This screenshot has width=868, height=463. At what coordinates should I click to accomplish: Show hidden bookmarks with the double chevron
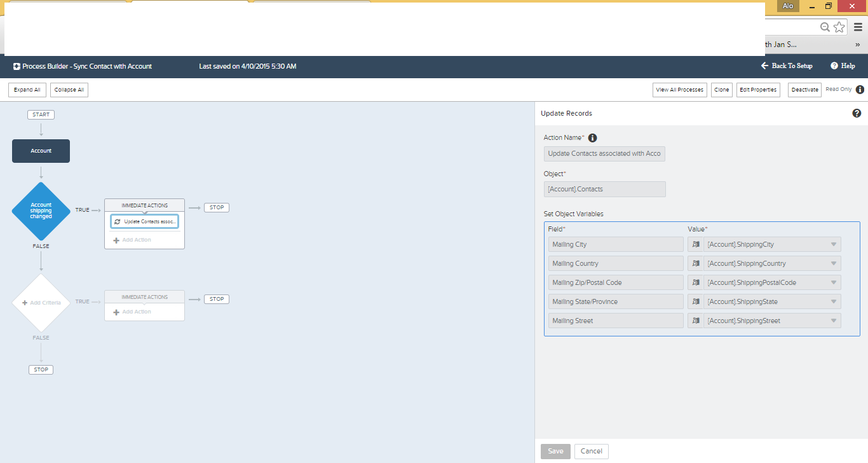pyautogui.click(x=857, y=45)
